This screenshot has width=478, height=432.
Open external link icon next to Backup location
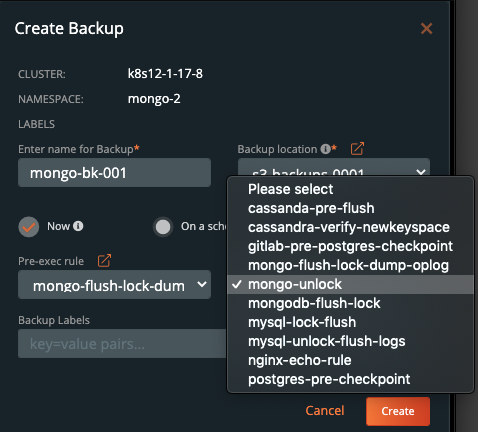pos(357,149)
